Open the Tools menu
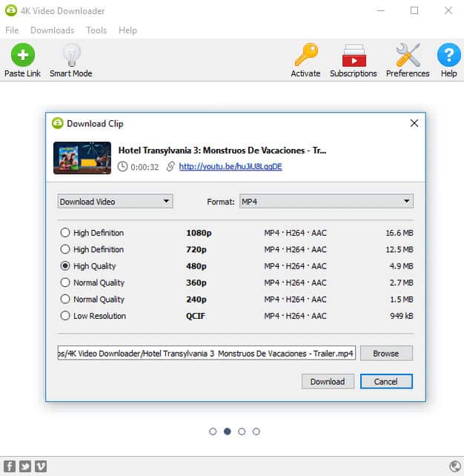The height and width of the screenshot is (476, 464). (96, 30)
